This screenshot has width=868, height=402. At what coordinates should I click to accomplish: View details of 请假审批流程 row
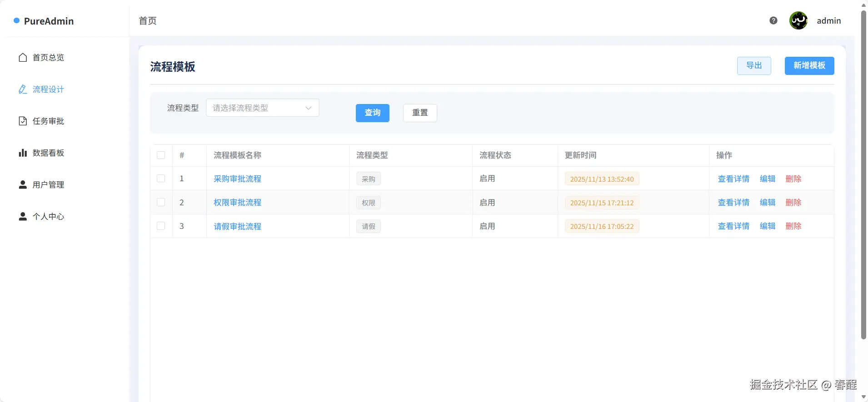733,226
